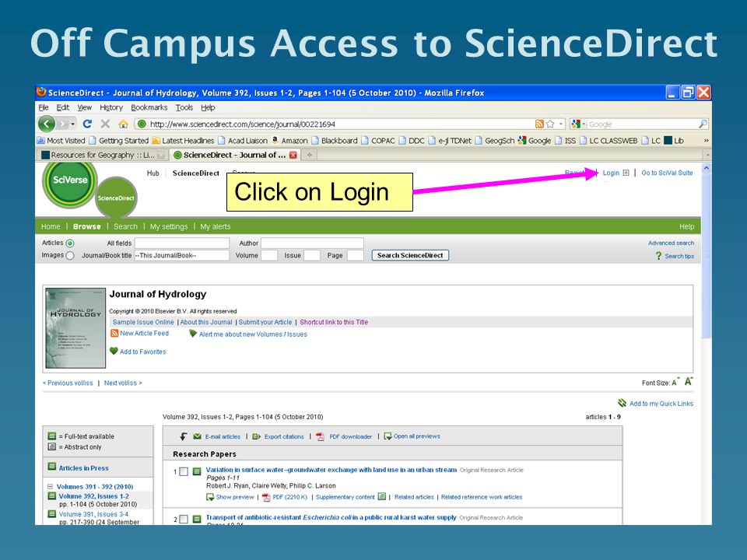Open the Browse tab in green navigation
The height and width of the screenshot is (560, 747).
[86, 226]
